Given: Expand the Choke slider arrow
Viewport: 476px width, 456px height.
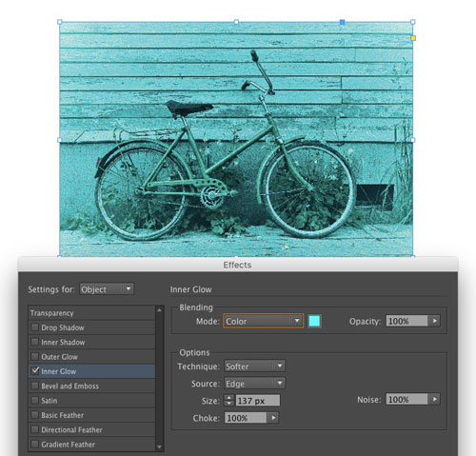Looking at the screenshot, I should click(273, 418).
